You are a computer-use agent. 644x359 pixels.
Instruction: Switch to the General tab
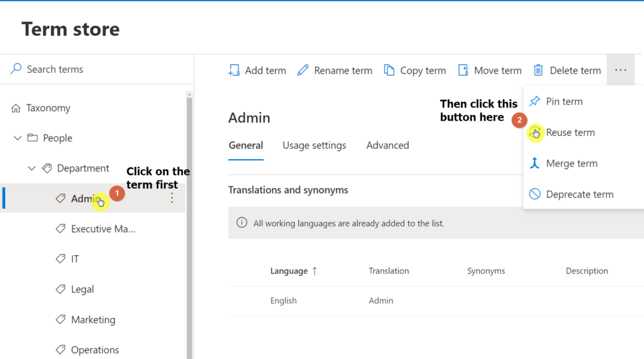(246, 145)
